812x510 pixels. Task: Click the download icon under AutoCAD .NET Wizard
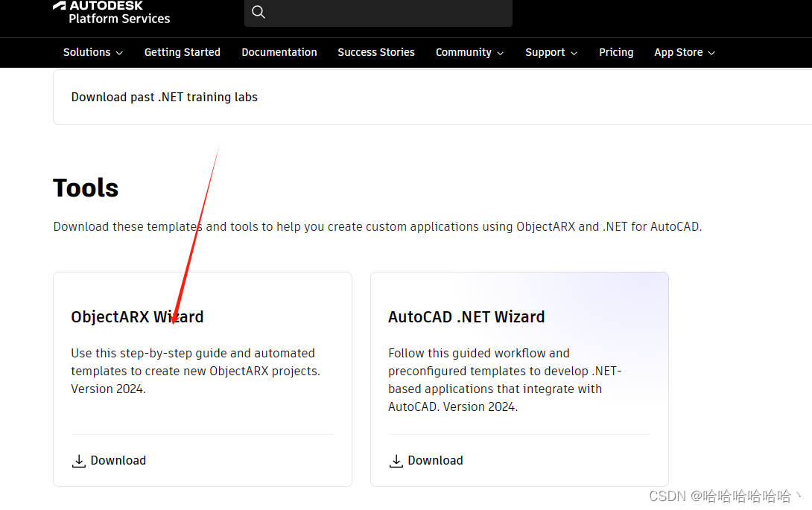click(x=396, y=461)
